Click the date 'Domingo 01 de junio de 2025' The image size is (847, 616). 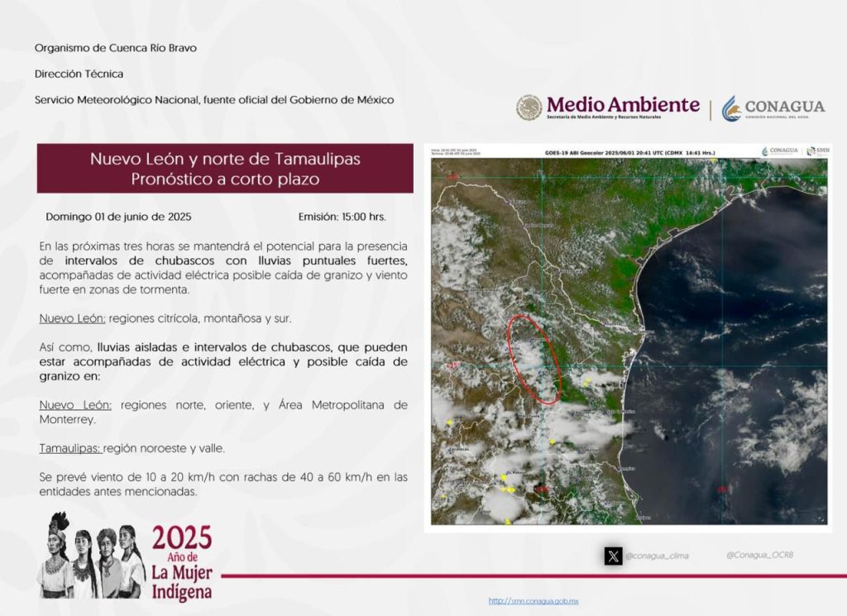coord(118,217)
